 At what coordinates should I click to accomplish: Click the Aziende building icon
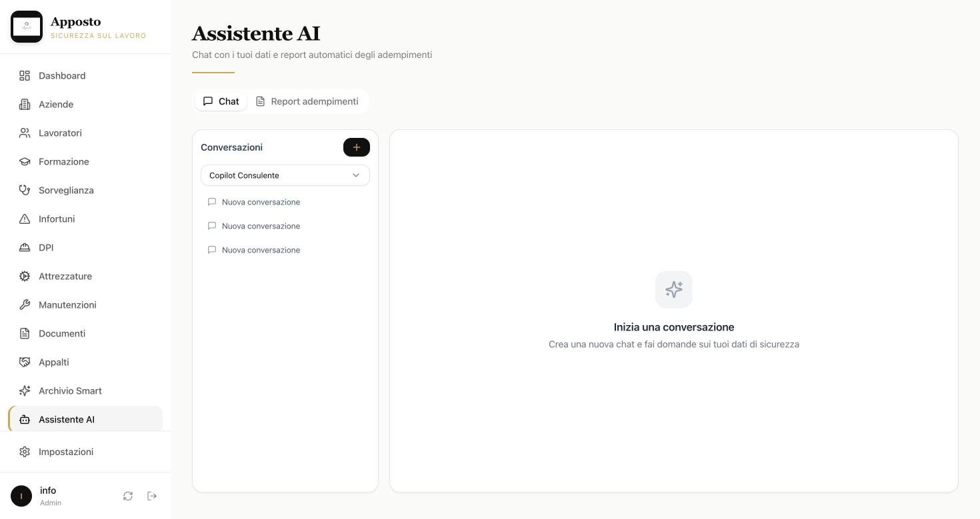[x=25, y=105]
